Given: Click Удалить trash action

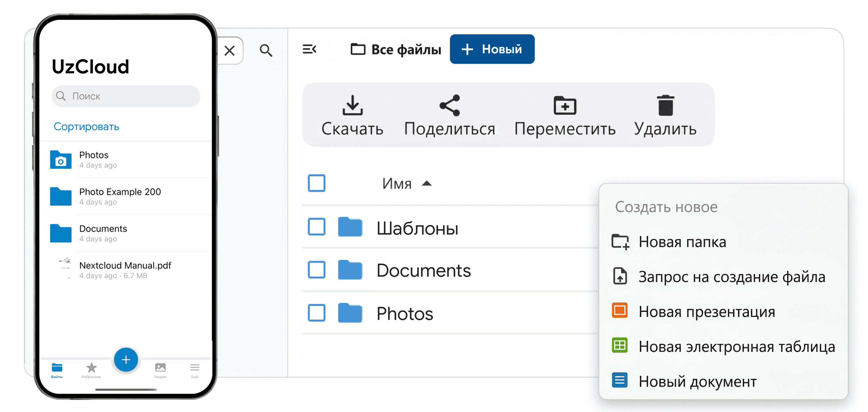Looking at the screenshot, I should (665, 115).
